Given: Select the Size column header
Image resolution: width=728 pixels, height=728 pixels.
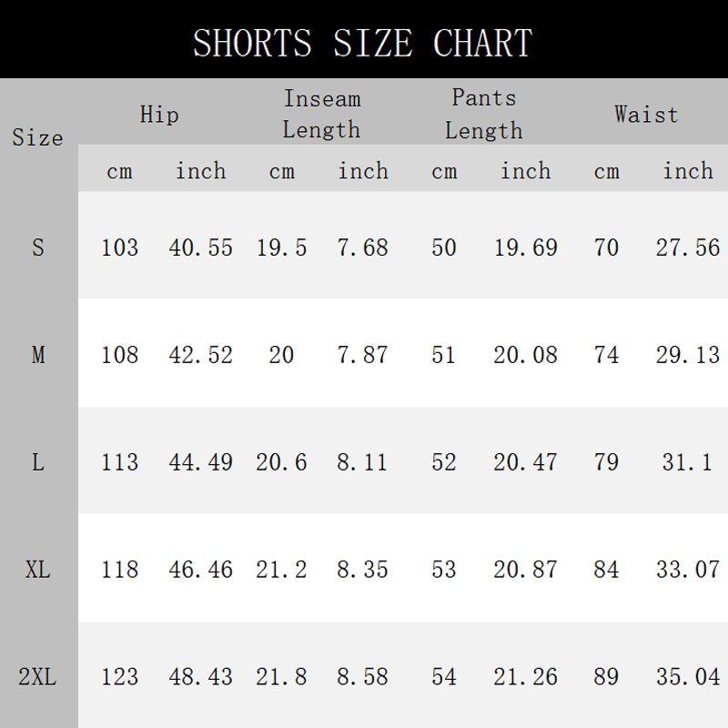Looking at the screenshot, I should tap(37, 137).
